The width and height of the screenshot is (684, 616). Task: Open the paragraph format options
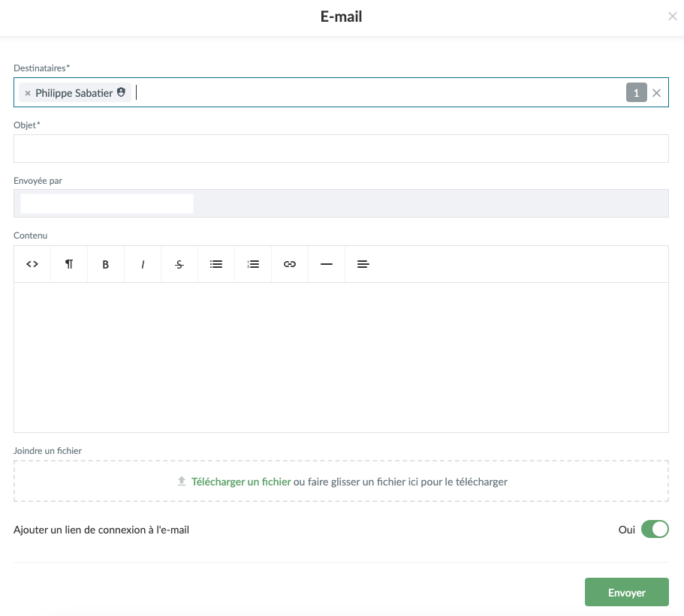point(69,264)
